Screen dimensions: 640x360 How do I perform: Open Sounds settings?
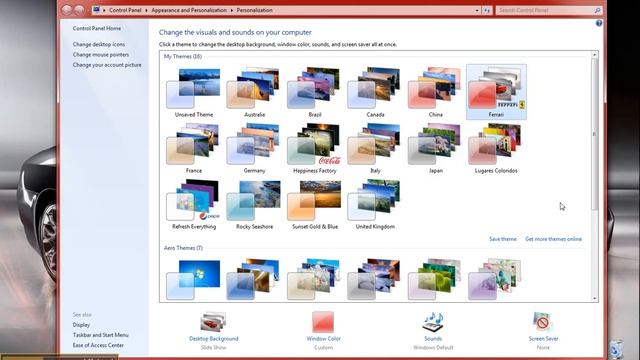click(433, 330)
